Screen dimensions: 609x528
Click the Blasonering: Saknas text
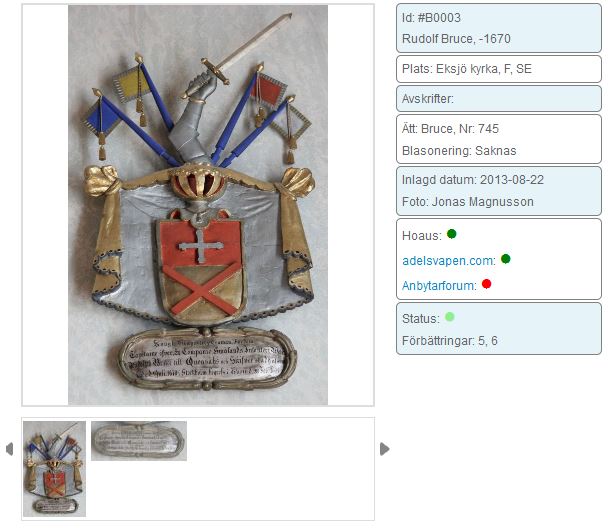click(x=459, y=151)
